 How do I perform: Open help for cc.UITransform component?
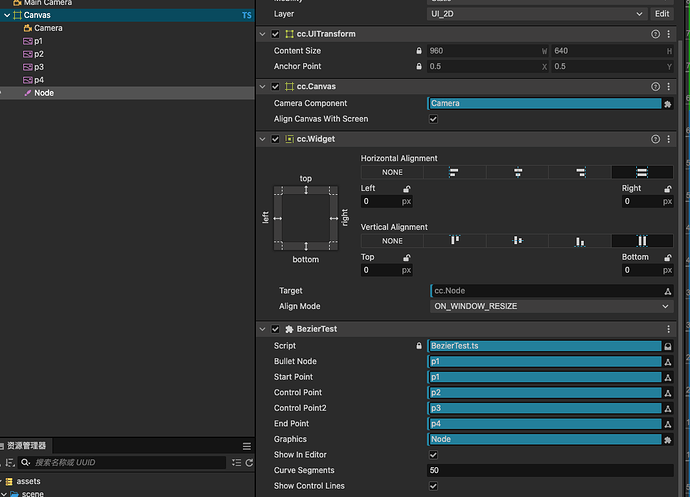pos(656,34)
